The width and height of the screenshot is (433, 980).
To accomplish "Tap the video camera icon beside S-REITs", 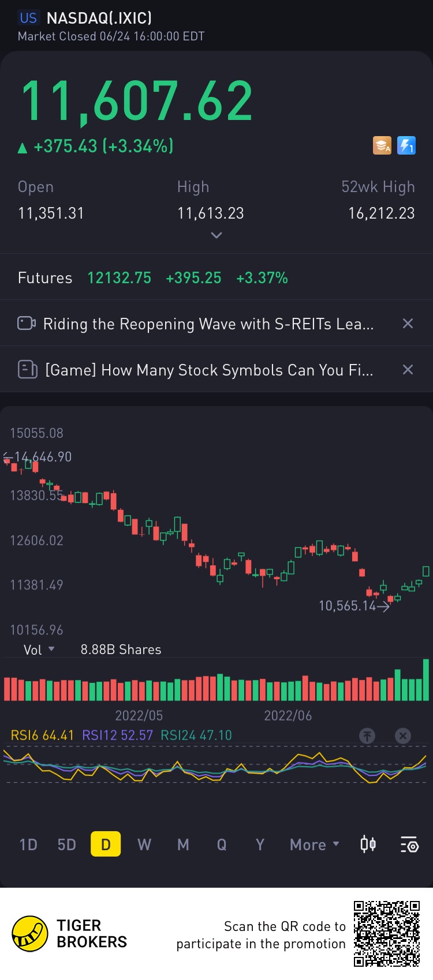I will point(27,323).
